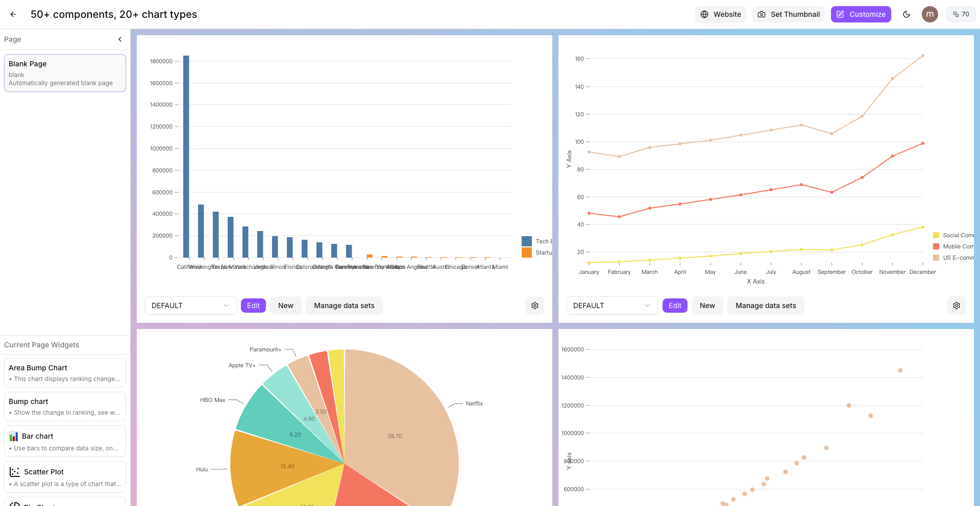Click the page title '50+ components'
Screen dimensions: 980x506
[114, 14]
